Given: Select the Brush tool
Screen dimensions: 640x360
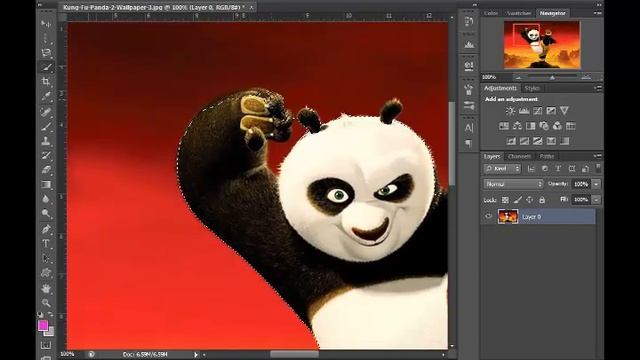Looking at the screenshot, I should (x=46, y=126).
